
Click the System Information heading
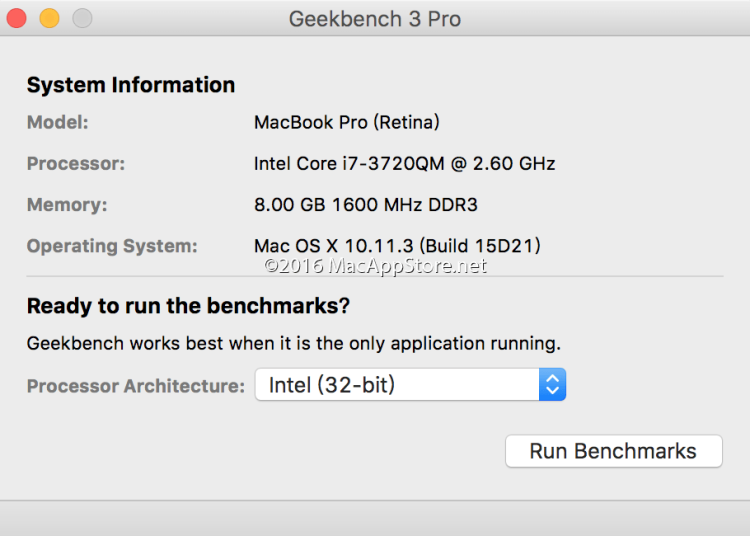click(131, 85)
